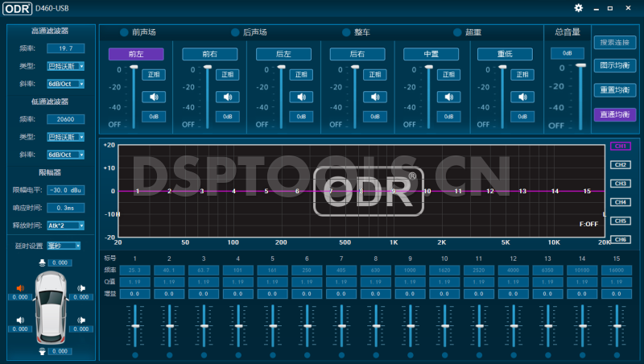
Task: Switch to the CH6 curve tab
Action: coord(620,239)
